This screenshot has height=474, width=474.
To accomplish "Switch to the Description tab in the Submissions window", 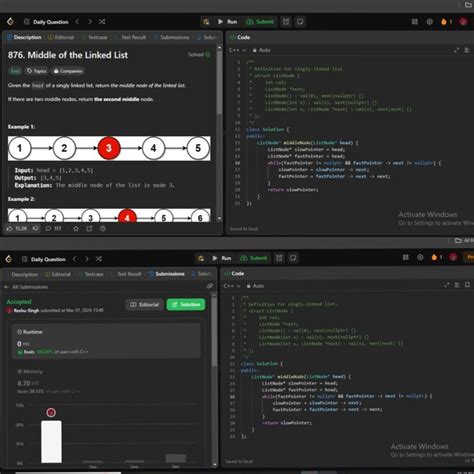I will point(24,274).
